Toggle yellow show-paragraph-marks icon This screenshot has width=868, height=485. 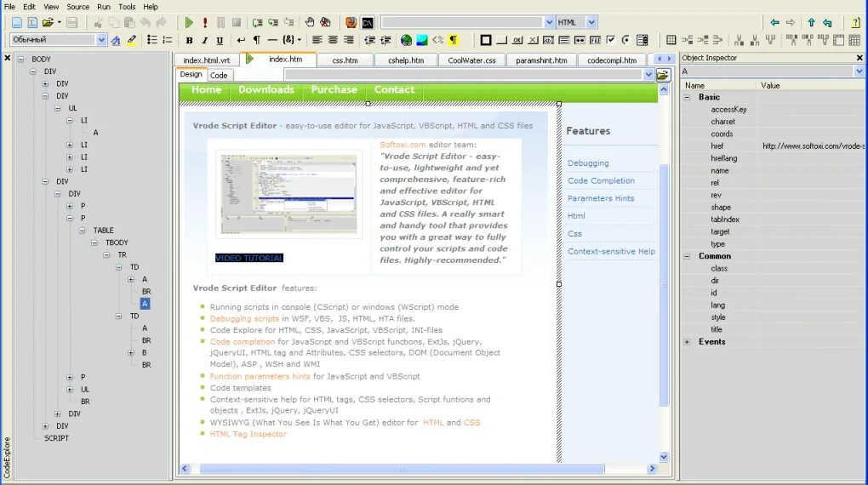click(454, 40)
